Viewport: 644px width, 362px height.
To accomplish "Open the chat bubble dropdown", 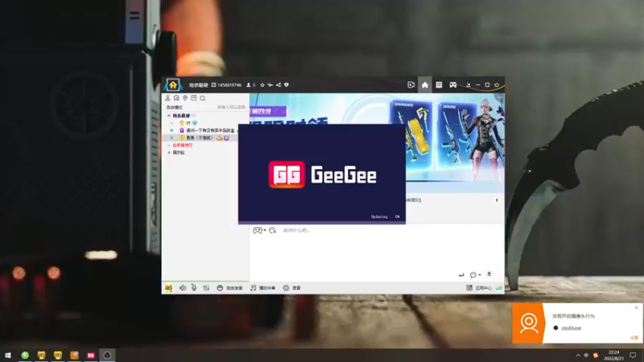I will point(475,275).
